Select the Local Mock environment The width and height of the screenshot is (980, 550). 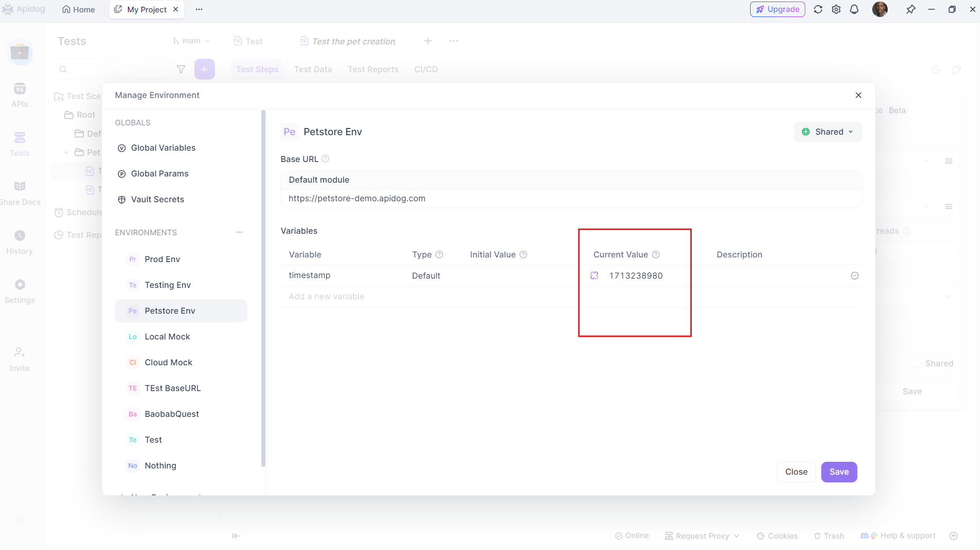(x=181, y=336)
